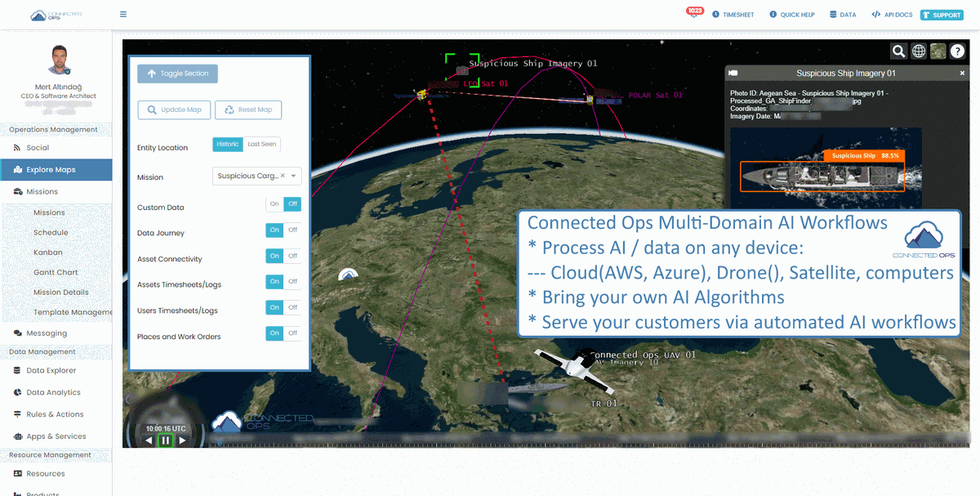Click the Connected Ops logo in header
Viewport: 980px width, 496px height.
pos(56,15)
